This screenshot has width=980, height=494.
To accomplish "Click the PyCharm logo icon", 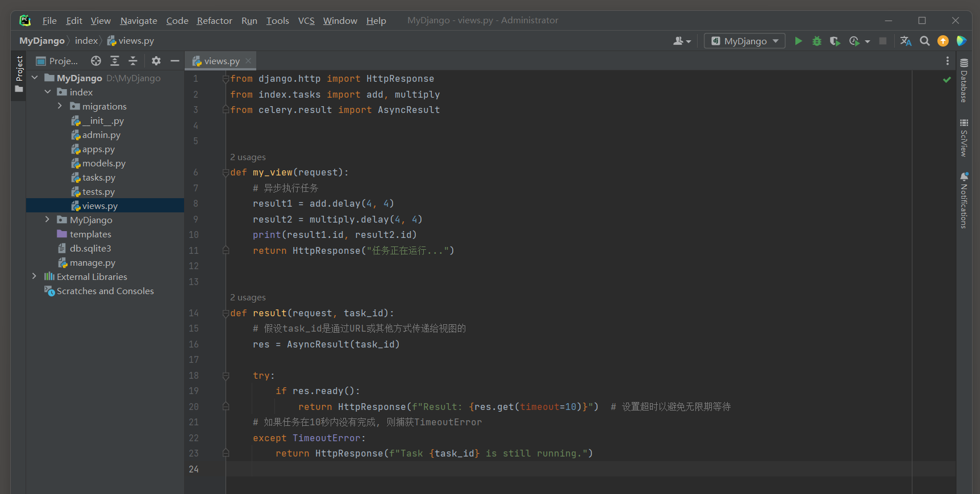I will click(25, 20).
